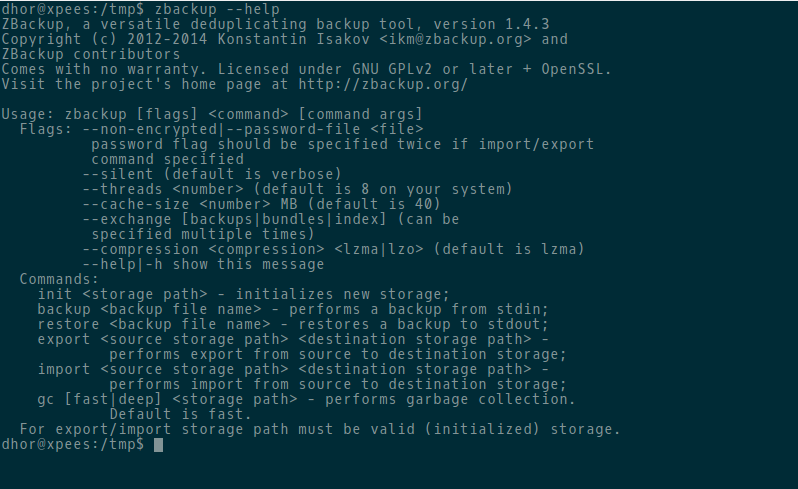
Task: Click the --silent flag line
Action: [212, 174]
